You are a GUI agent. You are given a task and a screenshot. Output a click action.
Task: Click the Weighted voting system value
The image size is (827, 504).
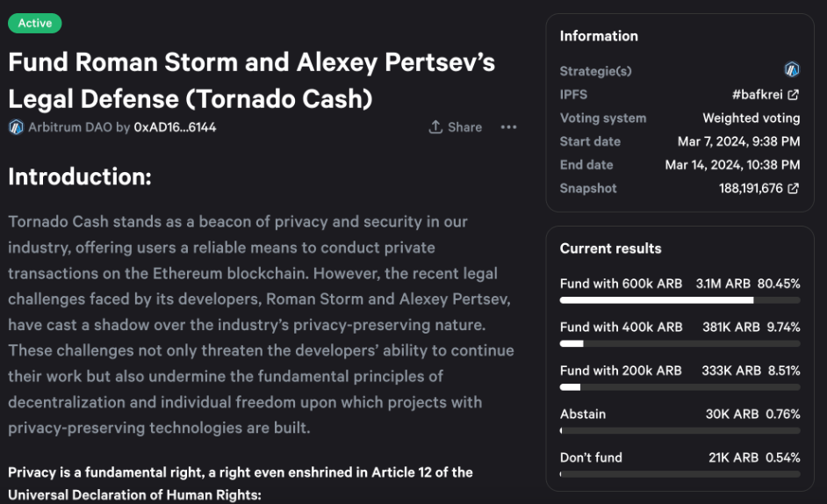[x=751, y=118]
